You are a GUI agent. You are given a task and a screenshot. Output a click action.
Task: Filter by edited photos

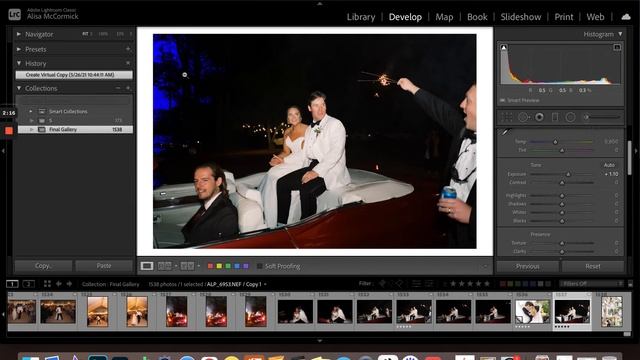[x=416, y=284]
